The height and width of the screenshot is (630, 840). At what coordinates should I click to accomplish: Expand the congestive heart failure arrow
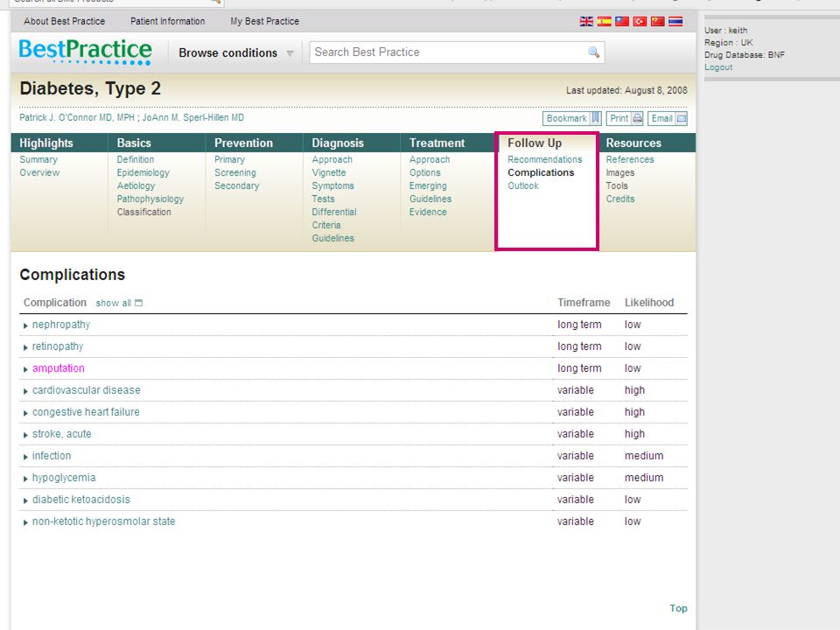[25, 413]
